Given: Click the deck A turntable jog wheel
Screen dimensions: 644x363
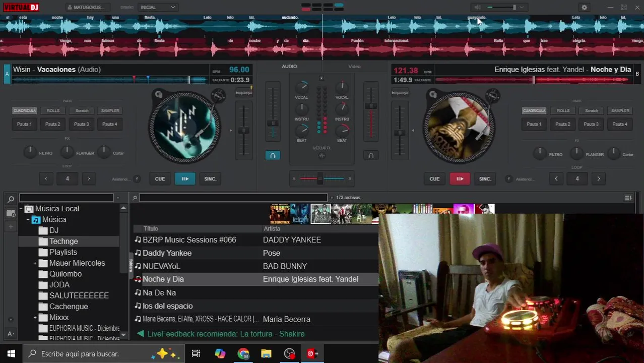Looking at the screenshot, I should pos(184,127).
